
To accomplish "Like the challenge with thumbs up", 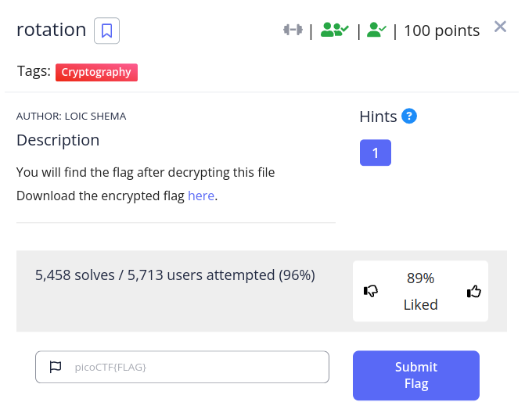I will tap(474, 291).
